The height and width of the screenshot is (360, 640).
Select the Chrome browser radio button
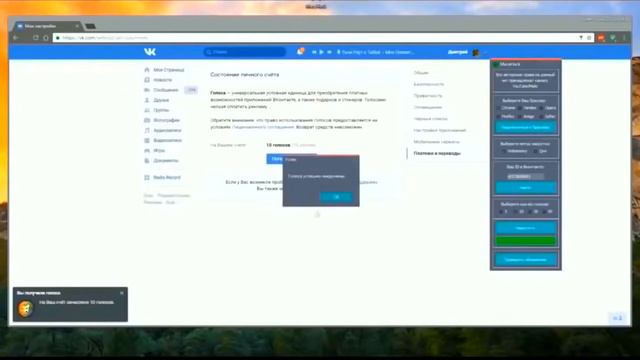point(498,108)
